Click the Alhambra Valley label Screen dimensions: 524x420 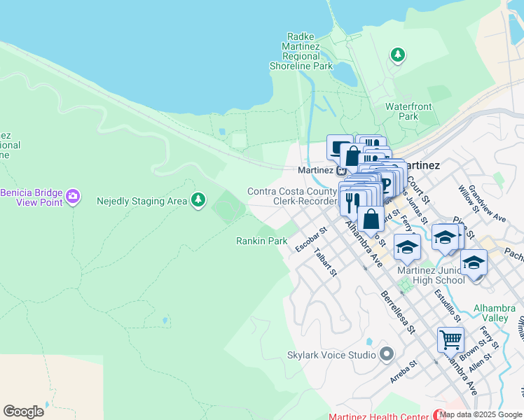(490, 312)
